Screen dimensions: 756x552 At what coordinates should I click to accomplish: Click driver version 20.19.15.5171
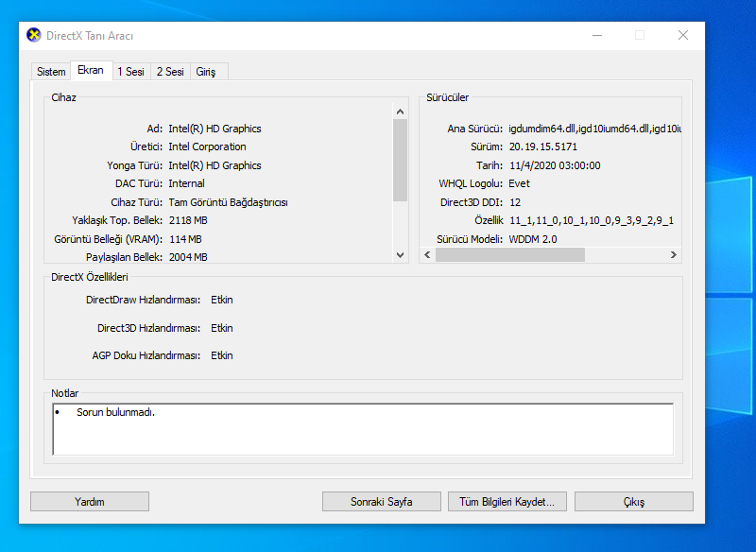[x=542, y=147]
